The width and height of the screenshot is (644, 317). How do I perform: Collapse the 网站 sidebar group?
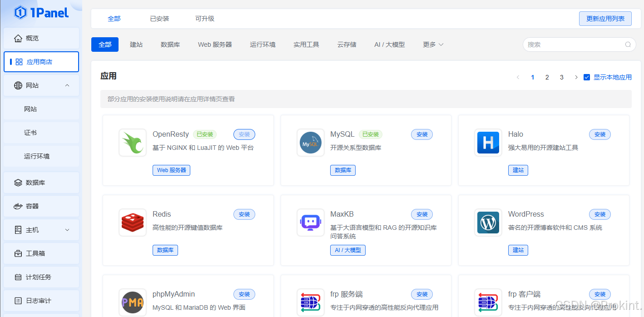(67, 85)
